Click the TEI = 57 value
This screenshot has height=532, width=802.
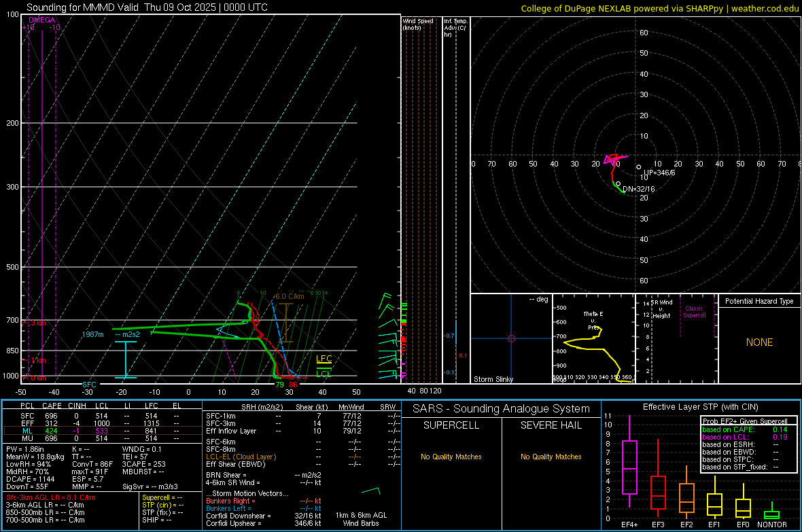(x=135, y=457)
